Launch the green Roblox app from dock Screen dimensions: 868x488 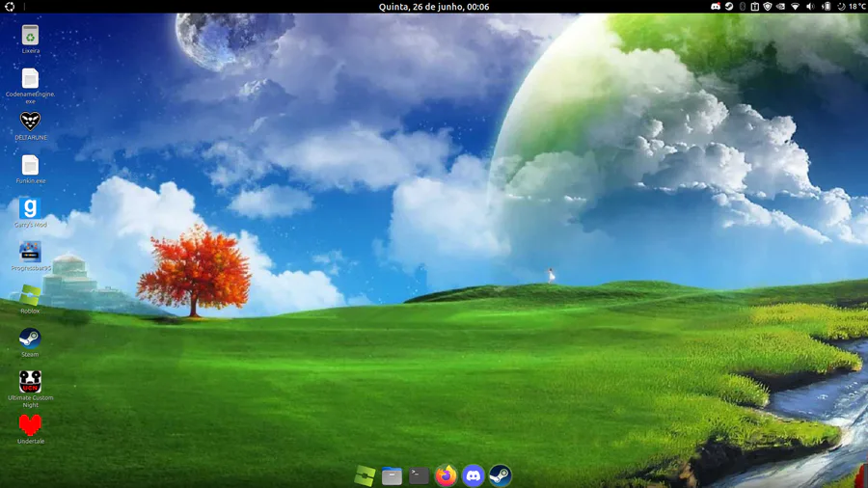point(365,475)
